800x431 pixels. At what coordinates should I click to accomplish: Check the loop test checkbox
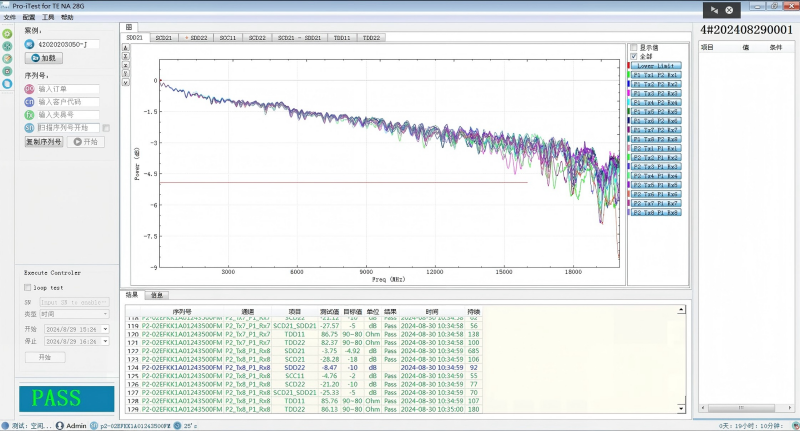[x=27, y=287]
